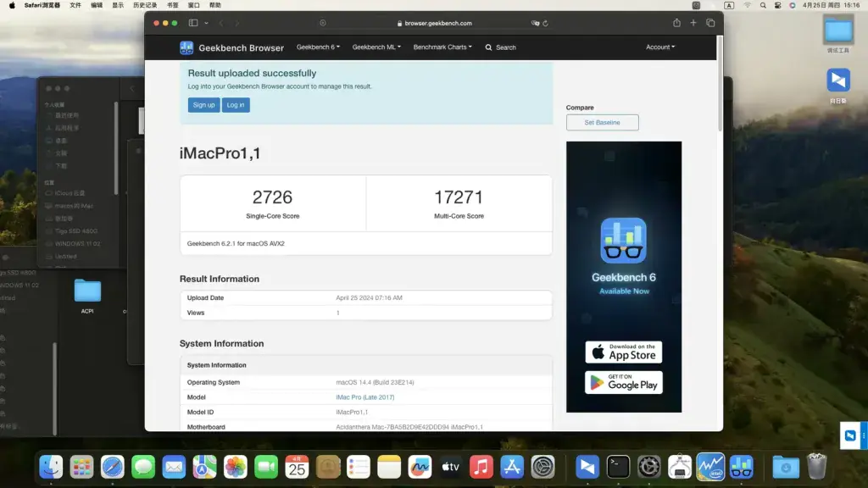Add a new Safari tab with plus icon
This screenshot has width=868, height=488.
point(693,23)
